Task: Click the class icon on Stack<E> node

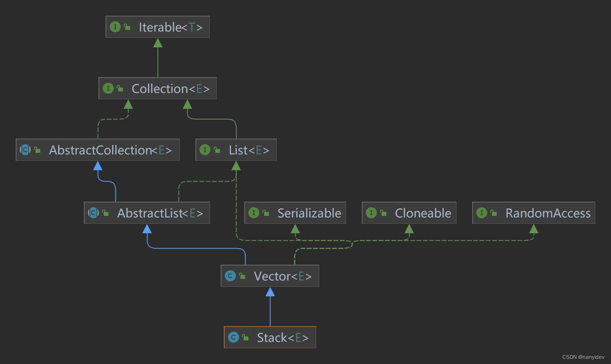Action: 233,337
